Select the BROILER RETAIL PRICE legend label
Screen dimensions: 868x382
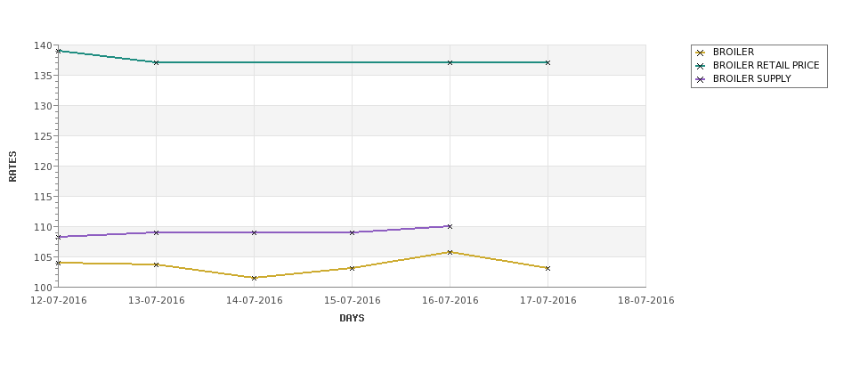pos(766,65)
